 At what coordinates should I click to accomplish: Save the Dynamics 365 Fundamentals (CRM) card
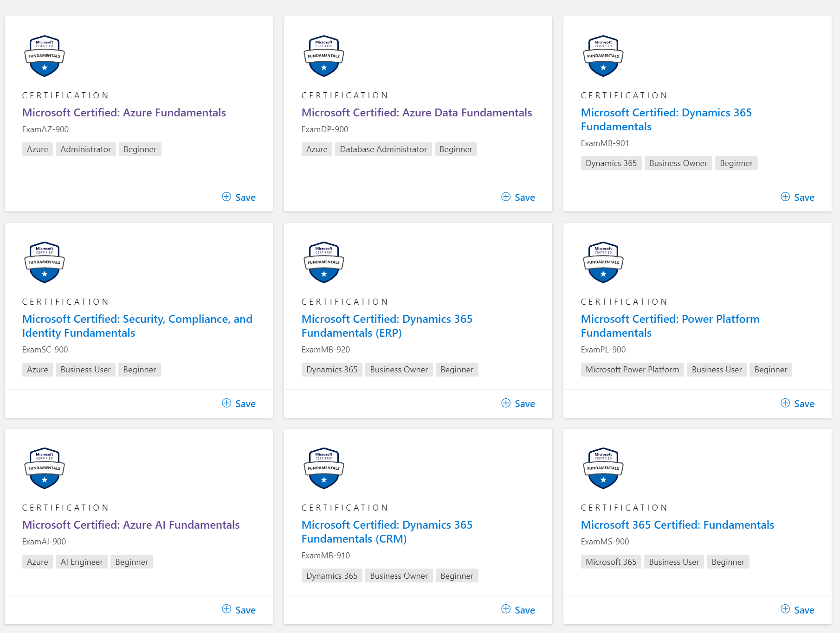click(518, 610)
